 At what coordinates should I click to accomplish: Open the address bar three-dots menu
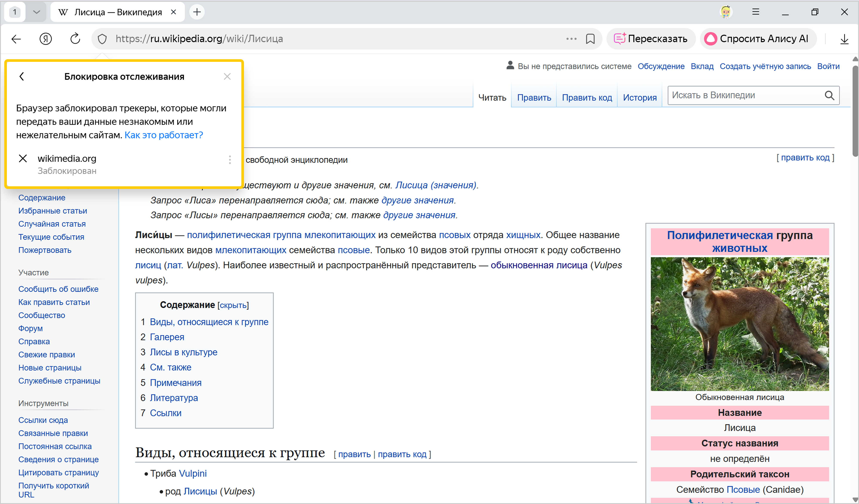point(571,39)
